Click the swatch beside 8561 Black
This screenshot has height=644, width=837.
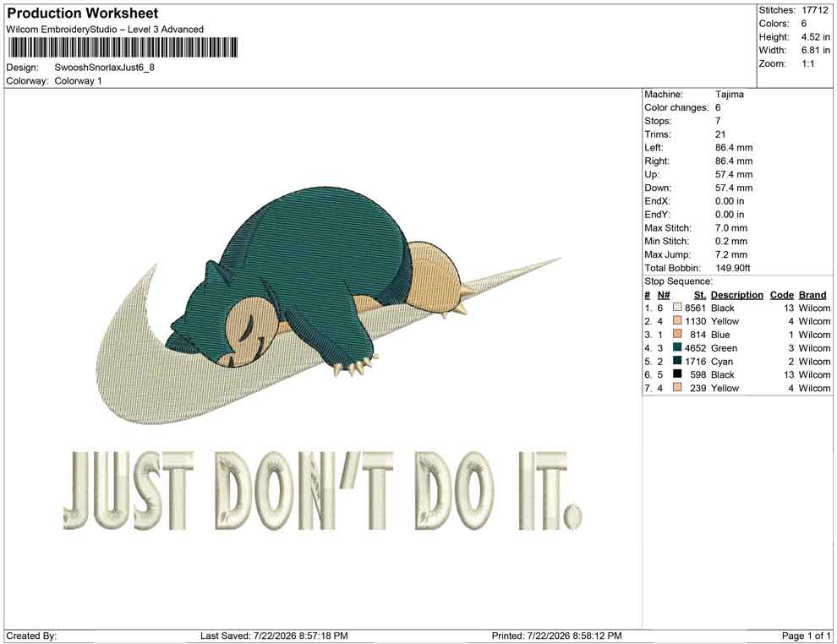(x=677, y=308)
